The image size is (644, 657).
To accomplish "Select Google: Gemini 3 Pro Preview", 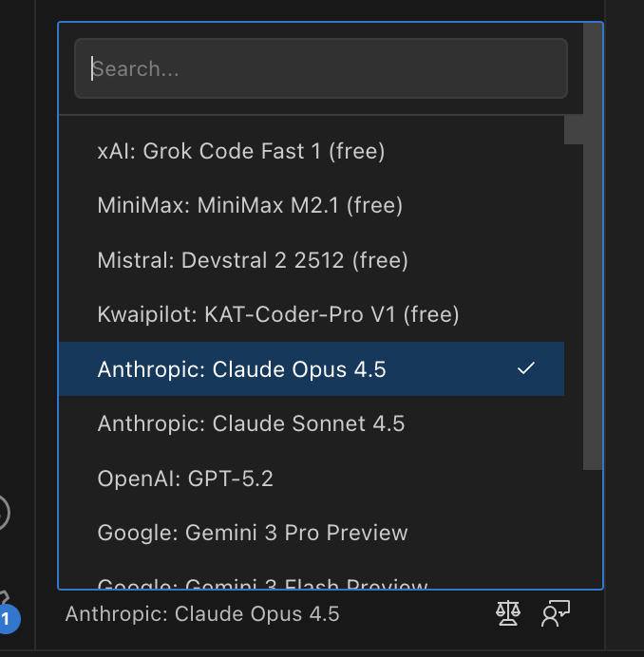I will [253, 533].
